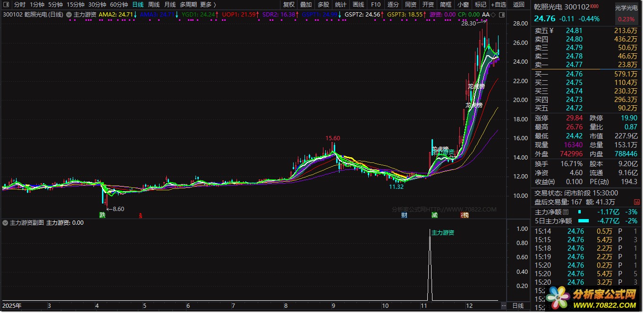
Task: Click the 主力净额 small cyan bar
Action: [x=580, y=212]
